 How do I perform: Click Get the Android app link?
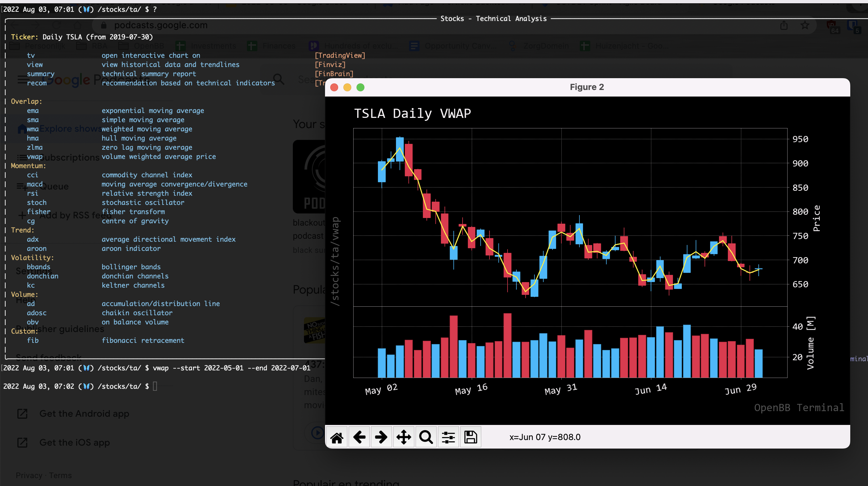84,413
